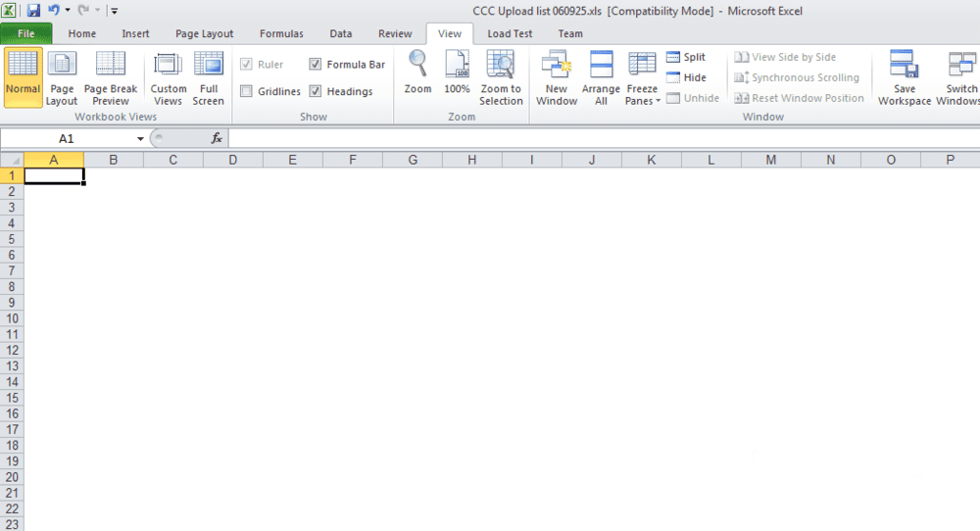Open Custom Views dialog
The image size is (980, 531).
point(169,77)
